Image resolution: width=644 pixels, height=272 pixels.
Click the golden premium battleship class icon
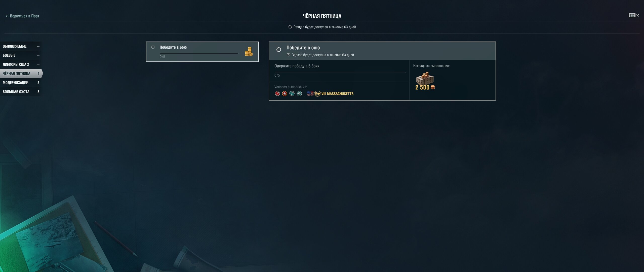pyautogui.click(x=317, y=94)
